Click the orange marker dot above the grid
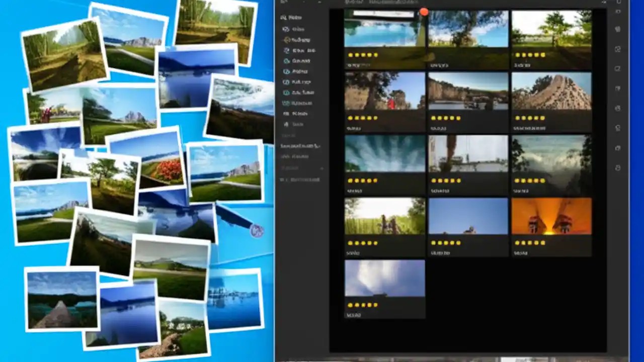Viewport: 644px width, 362px height. pos(424,11)
